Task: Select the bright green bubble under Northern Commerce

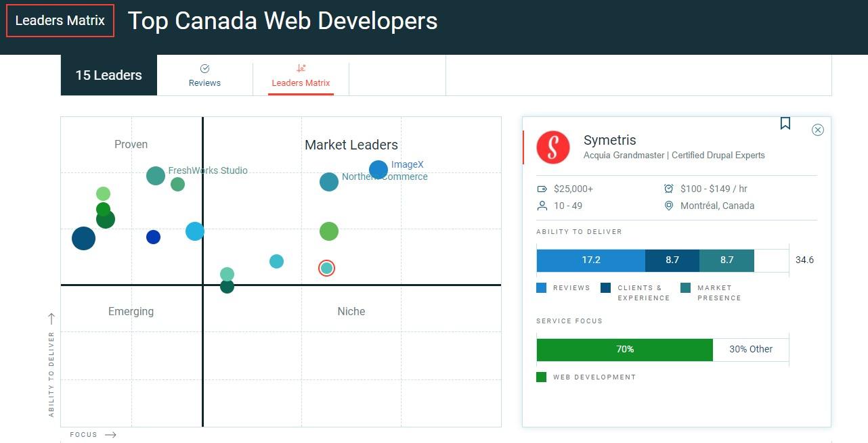Action: tap(329, 231)
